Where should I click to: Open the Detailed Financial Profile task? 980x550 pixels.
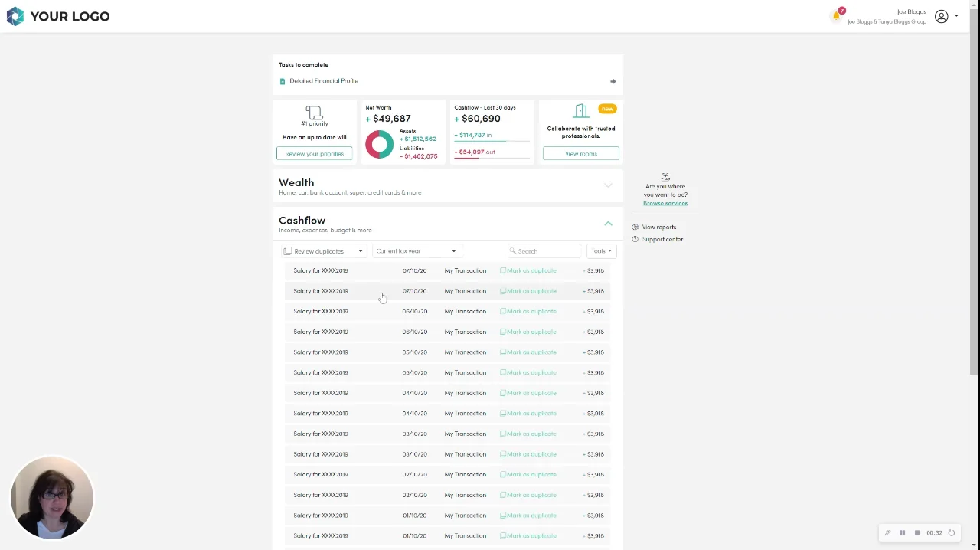tap(324, 80)
